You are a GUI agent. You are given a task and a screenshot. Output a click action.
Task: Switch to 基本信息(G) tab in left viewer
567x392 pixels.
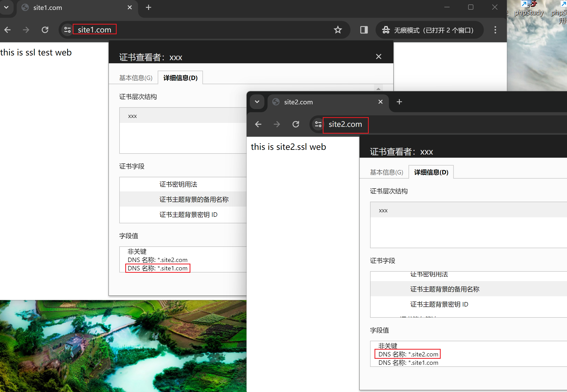pos(136,78)
